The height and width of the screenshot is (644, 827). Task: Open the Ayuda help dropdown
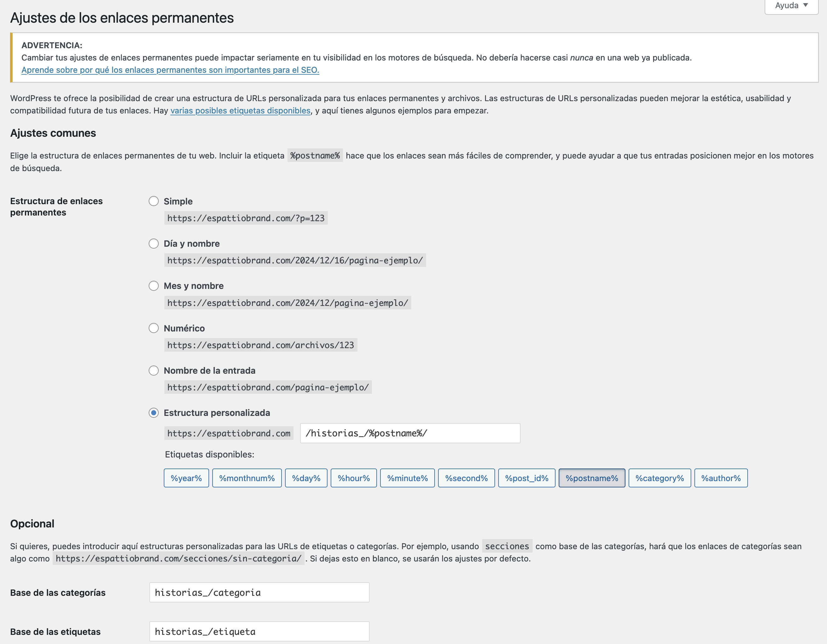pos(791,6)
